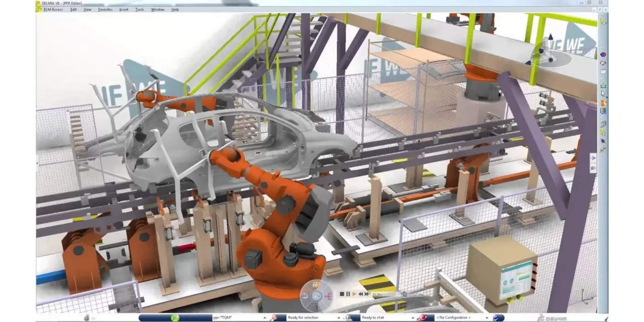Open the Insert menu
Viewport: 644px width, 322px height.
click(x=124, y=9)
